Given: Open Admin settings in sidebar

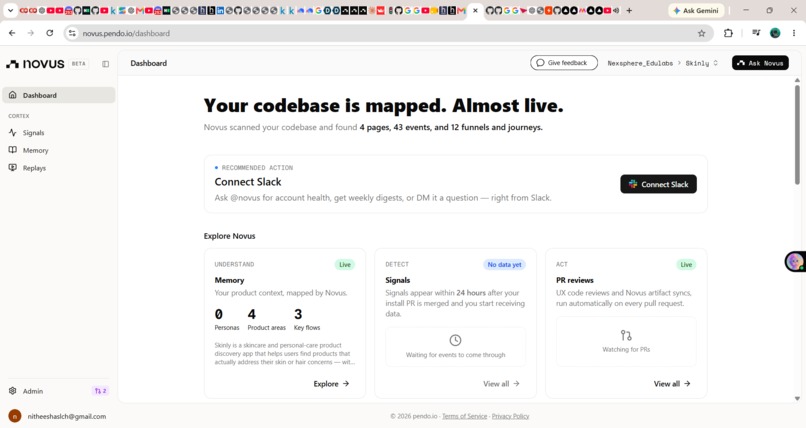Looking at the screenshot, I should tap(33, 391).
